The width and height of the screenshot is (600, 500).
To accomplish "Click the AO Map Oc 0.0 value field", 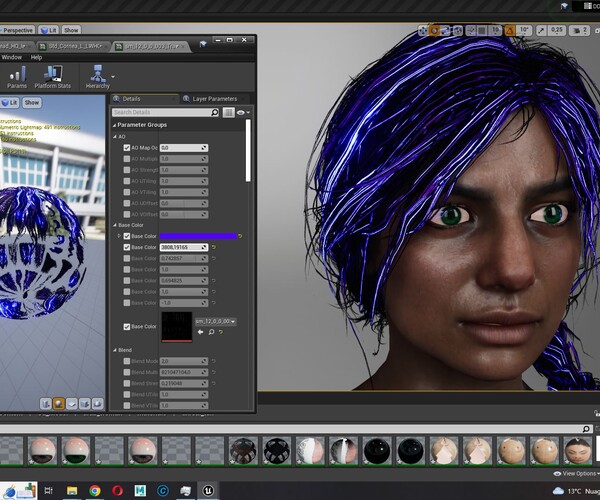I will coord(184,148).
